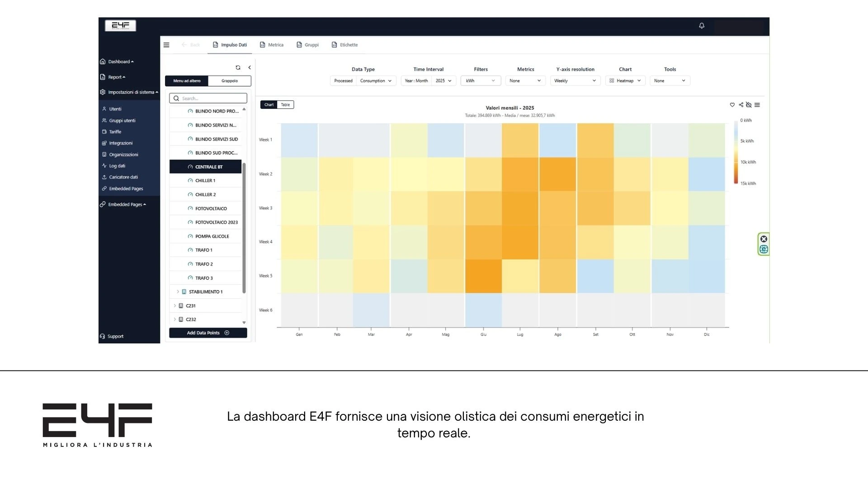Click the E4F logo in top bar

click(120, 25)
